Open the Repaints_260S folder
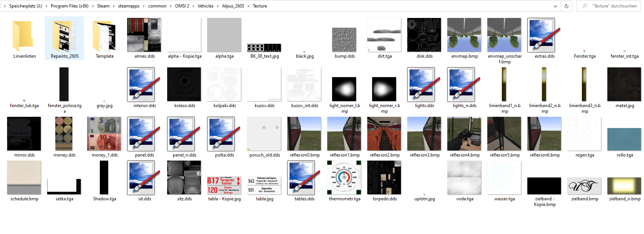 coord(64,36)
